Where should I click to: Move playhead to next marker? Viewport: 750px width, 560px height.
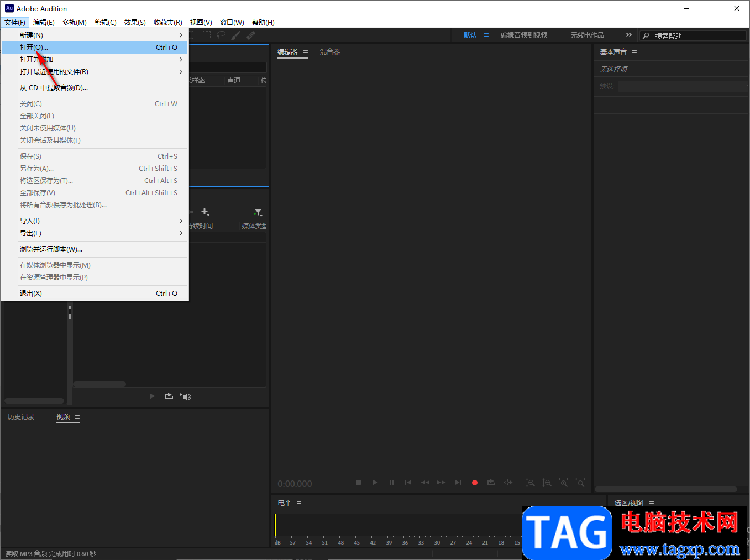[458, 483]
